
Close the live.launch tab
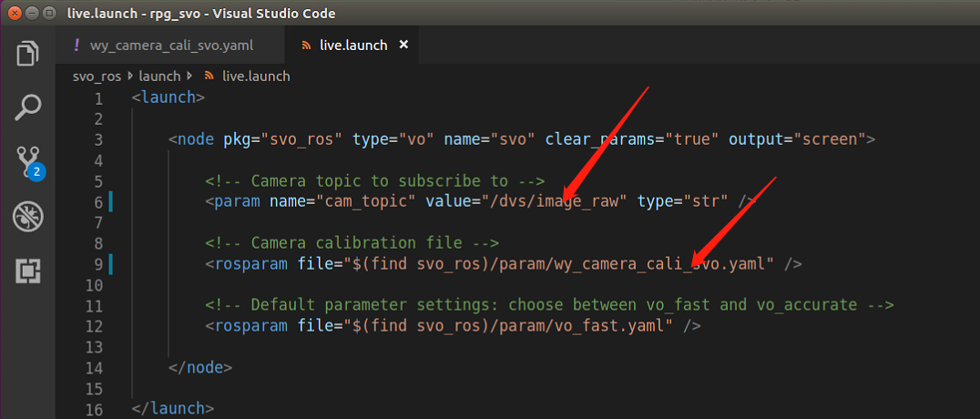pos(403,45)
